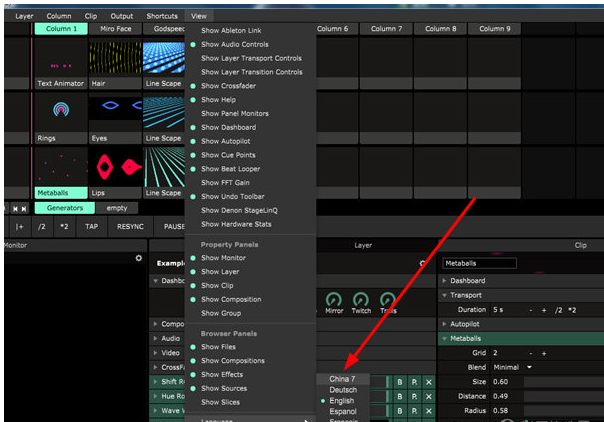Toggle Show Undo Toolbar option
Screen dimensions: 604x422
point(233,197)
